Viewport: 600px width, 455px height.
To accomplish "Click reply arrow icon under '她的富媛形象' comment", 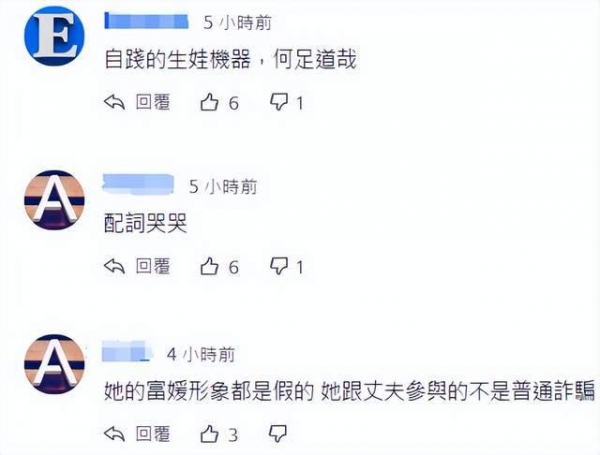I will pos(114,434).
